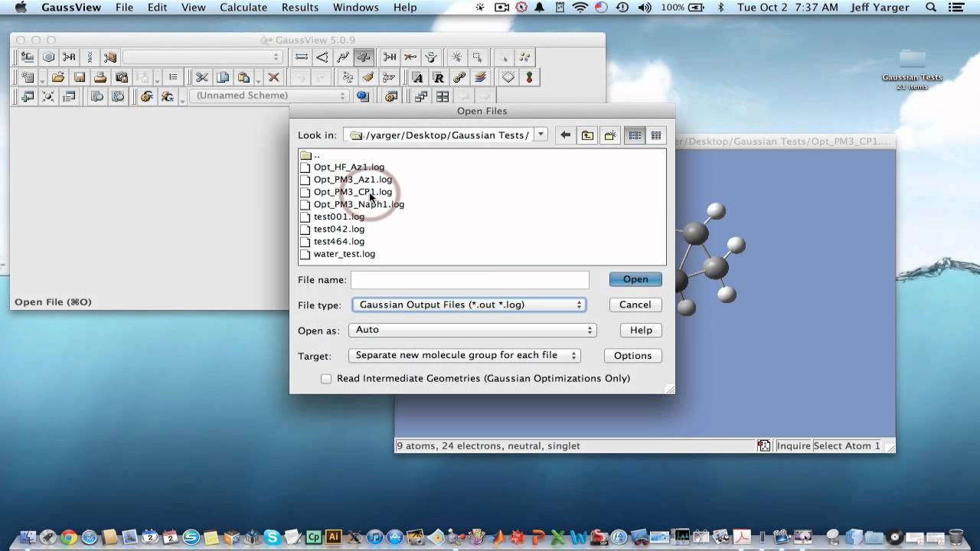
Task: Expand the Paste options arrow
Action: (x=258, y=80)
